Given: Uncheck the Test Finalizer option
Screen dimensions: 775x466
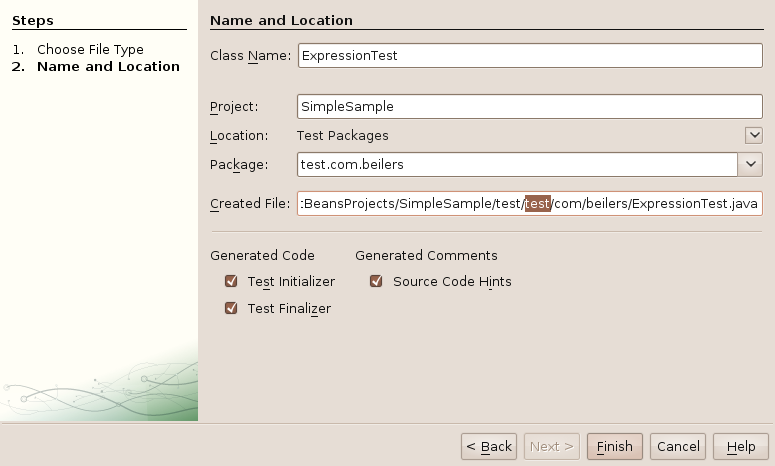Looking at the screenshot, I should 231,308.
